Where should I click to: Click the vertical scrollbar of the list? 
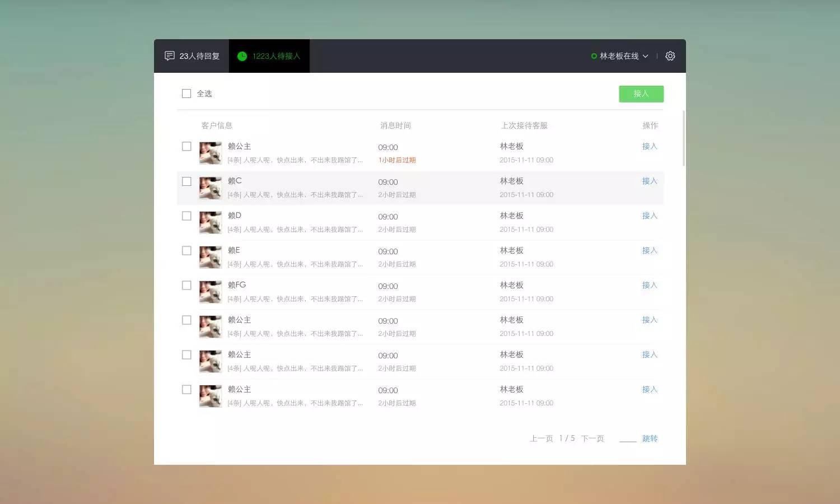tap(683, 138)
